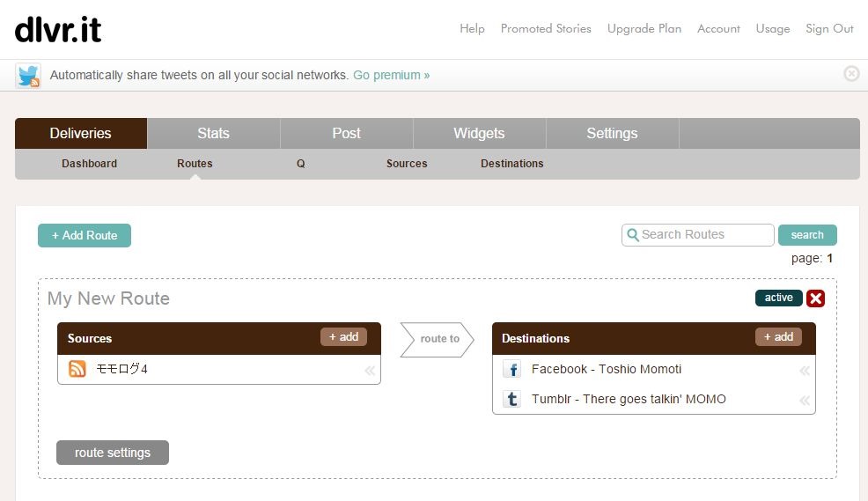Image resolution: width=868 pixels, height=501 pixels.
Task: Select the Dashboard sub-tab
Action: (89, 164)
